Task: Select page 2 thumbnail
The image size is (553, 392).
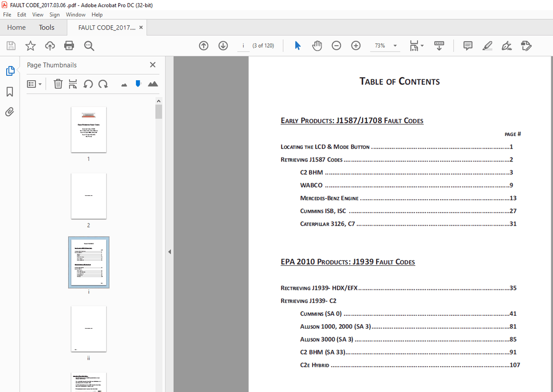Action: pyautogui.click(x=89, y=196)
